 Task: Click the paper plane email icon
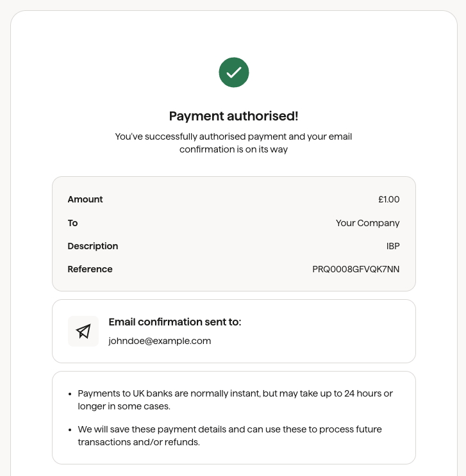(83, 331)
